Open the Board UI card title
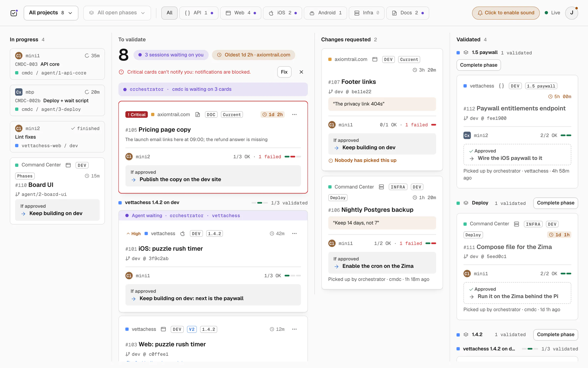The width and height of the screenshot is (588, 368). pyautogui.click(x=41, y=185)
